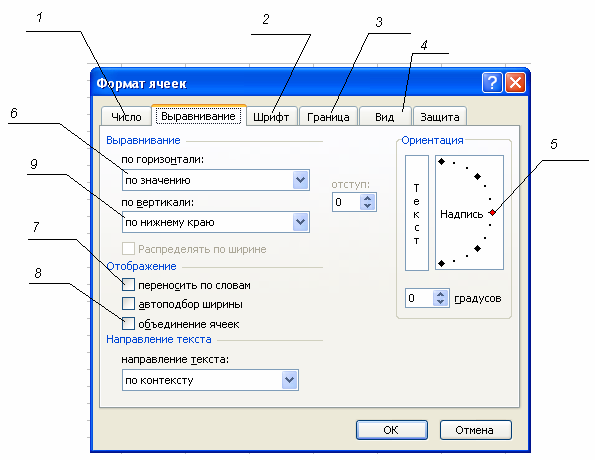Open the направление текста dropdown arrow
This screenshot has width=595, height=460.
(x=290, y=380)
